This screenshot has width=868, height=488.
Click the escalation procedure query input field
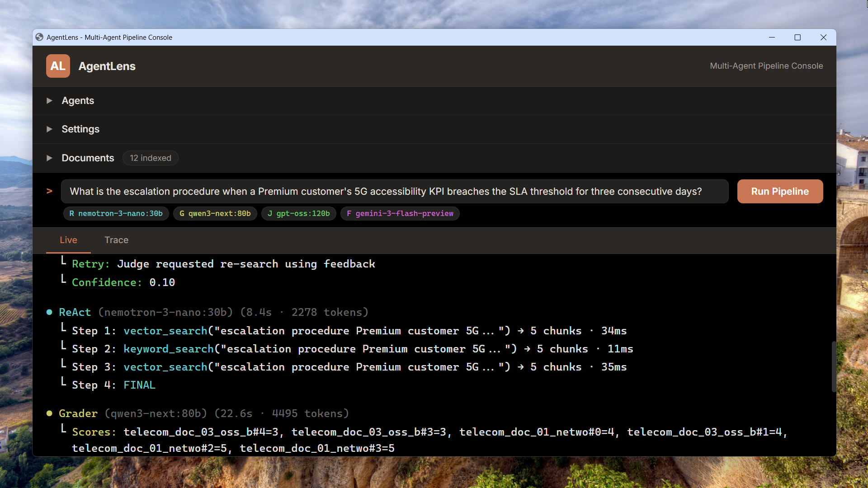394,192
